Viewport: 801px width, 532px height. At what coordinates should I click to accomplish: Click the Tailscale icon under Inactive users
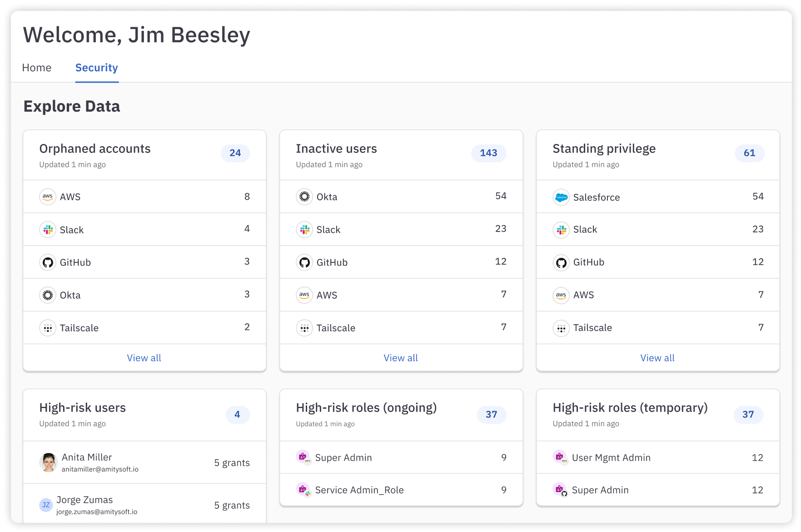[304, 327]
